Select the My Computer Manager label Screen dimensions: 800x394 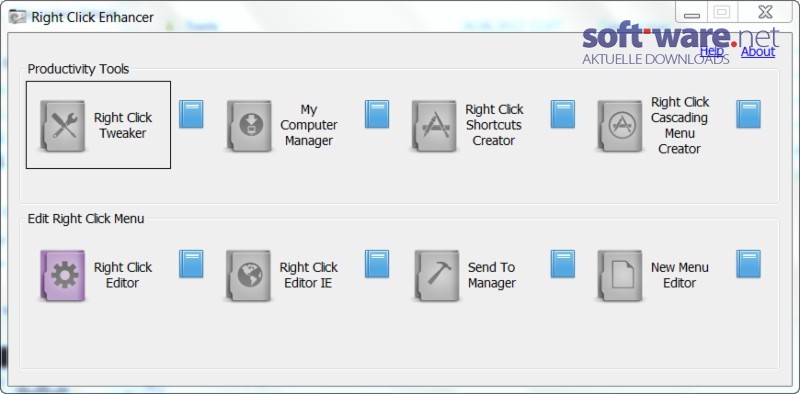(x=309, y=126)
